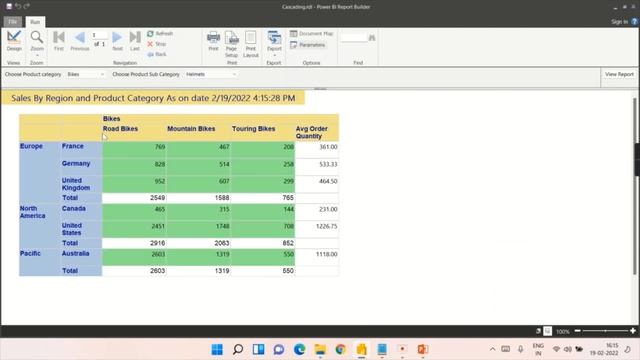Viewport: 640px width, 360px height.
Task: Toggle Parameters pane visibility
Action: [308, 45]
